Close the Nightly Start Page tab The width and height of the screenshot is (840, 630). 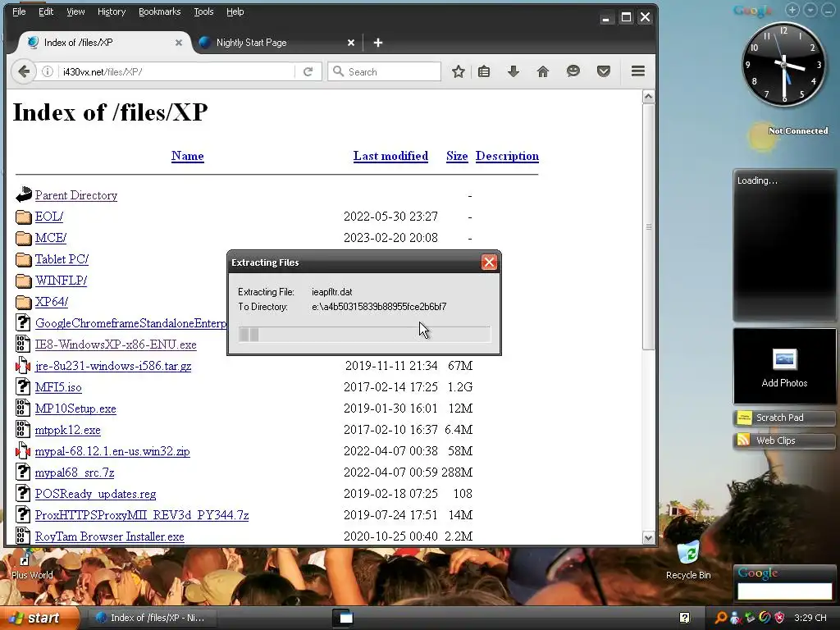click(351, 43)
